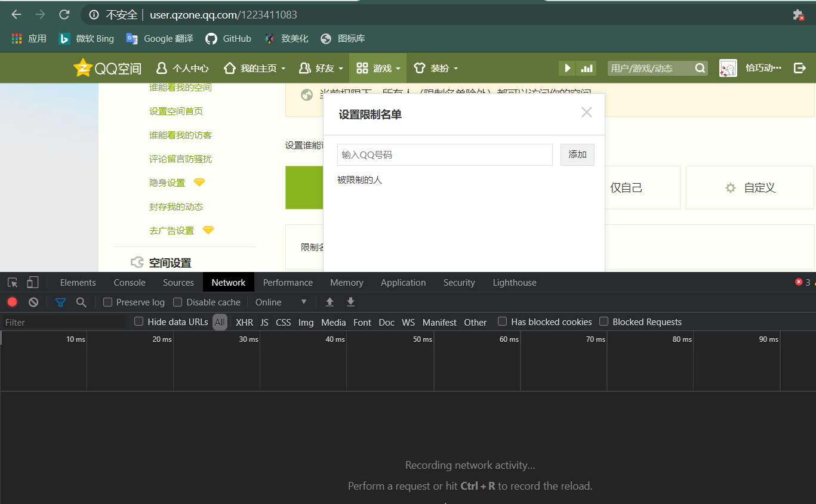Expand the 游戏 menu

point(378,68)
